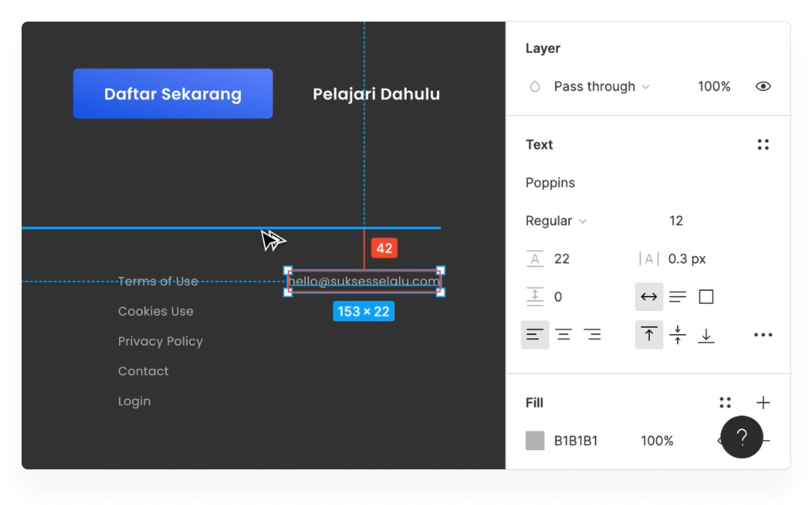
Task: Select the Poppins font family field
Action: 550,183
